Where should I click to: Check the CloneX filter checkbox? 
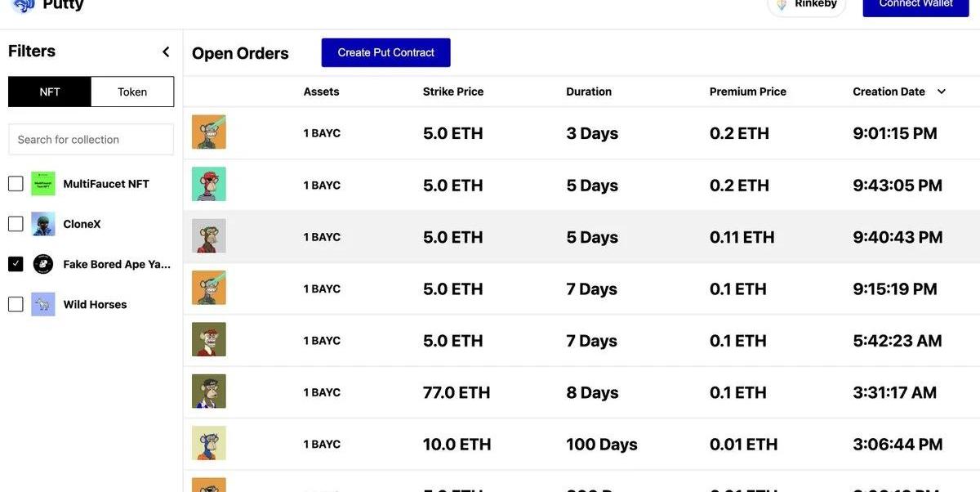(16, 224)
